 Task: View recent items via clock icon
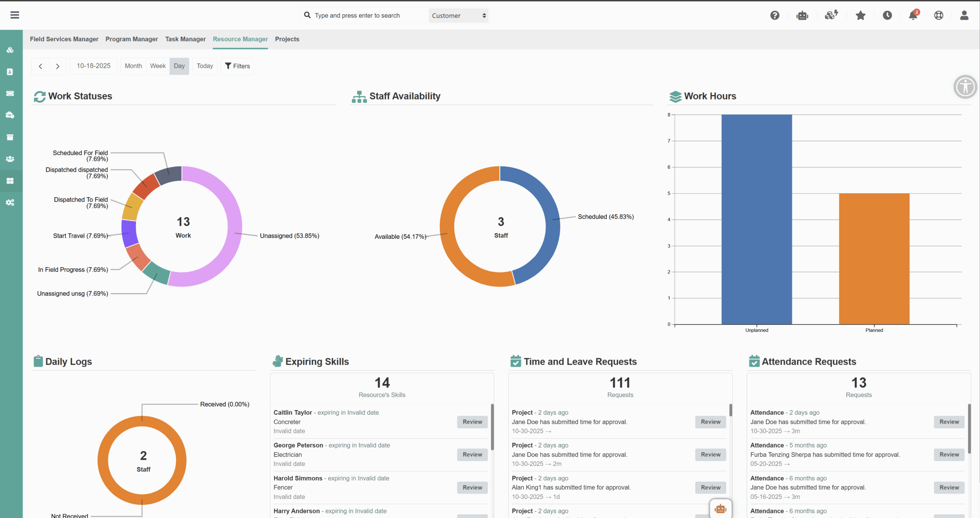coord(888,15)
